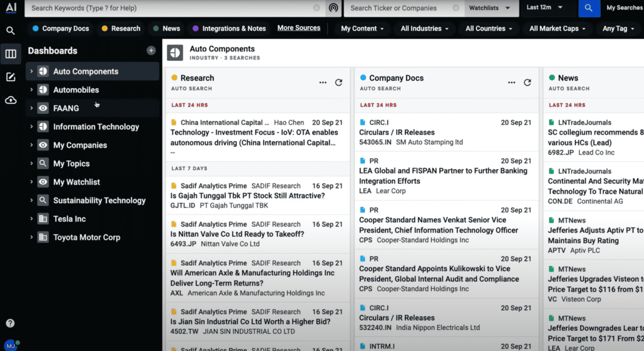Toggle the News source filter
Image resolution: width=644 pixels, height=351 pixels.
coord(166,29)
